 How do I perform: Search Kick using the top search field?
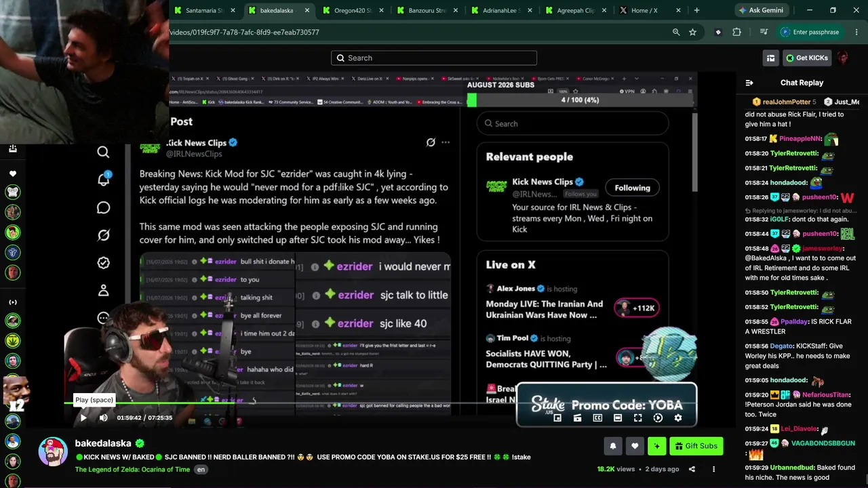click(434, 58)
